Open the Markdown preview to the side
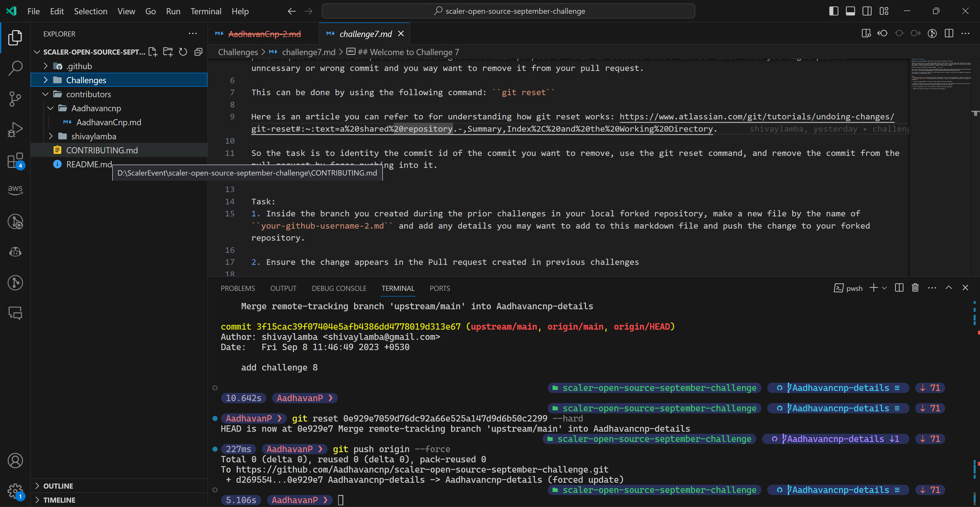 (x=866, y=33)
